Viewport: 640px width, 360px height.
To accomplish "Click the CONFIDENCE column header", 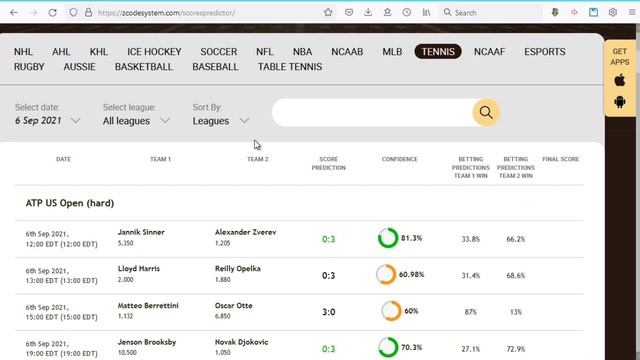I will point(400,159).
